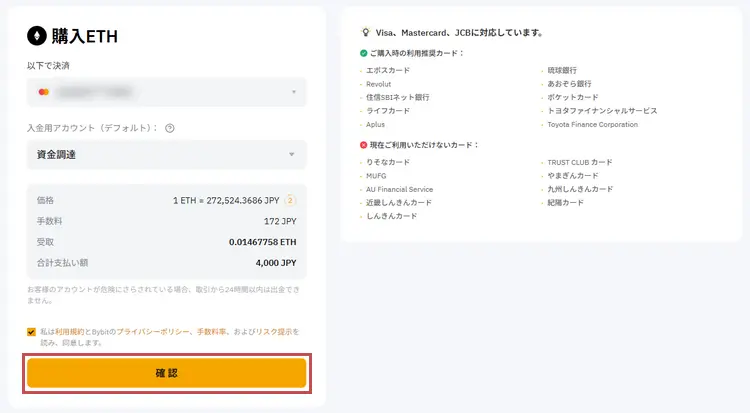Click ご購入時の利用推奨カード heading
This screenshot has width=750, height=413.
click(x=417, y=53)
